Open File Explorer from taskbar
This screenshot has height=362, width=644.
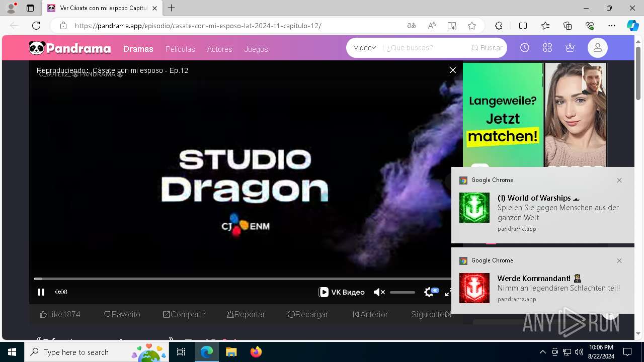coord(231,352)
